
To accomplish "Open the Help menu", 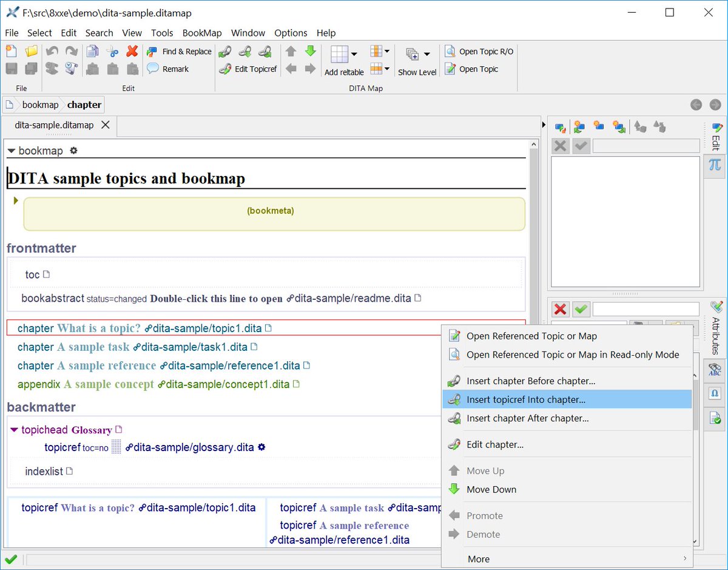I will [x=326, y=33].
